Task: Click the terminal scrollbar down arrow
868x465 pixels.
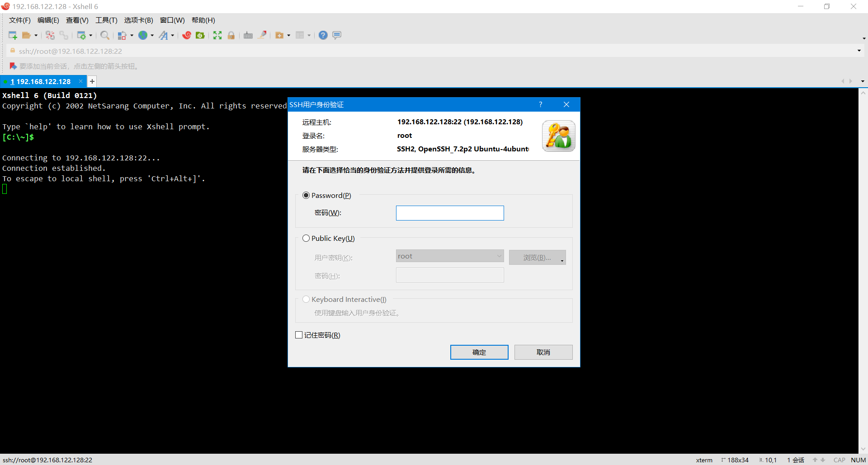Action: click(863, 449)
